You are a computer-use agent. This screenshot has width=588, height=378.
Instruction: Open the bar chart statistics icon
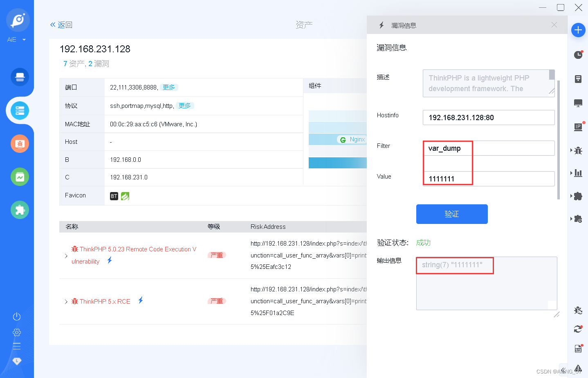pyautogui.click(x=578, y=173)
